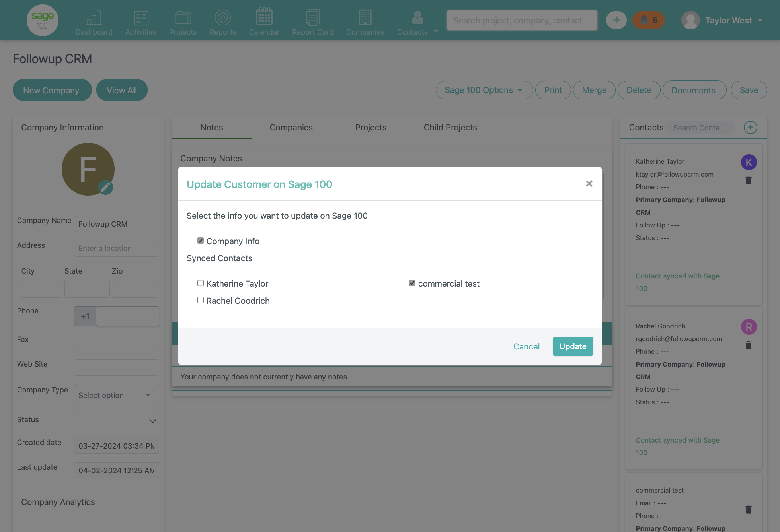The height and width of the screenshot is (532, 780).
Task: Click the plus quick-add button in header
Action: tap(616, 20)
